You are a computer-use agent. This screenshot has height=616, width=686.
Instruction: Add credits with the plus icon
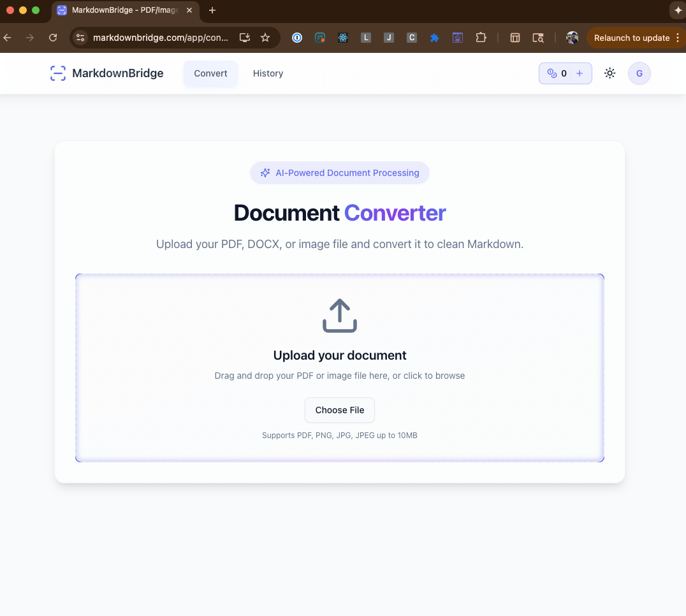[x=580, y=73]
